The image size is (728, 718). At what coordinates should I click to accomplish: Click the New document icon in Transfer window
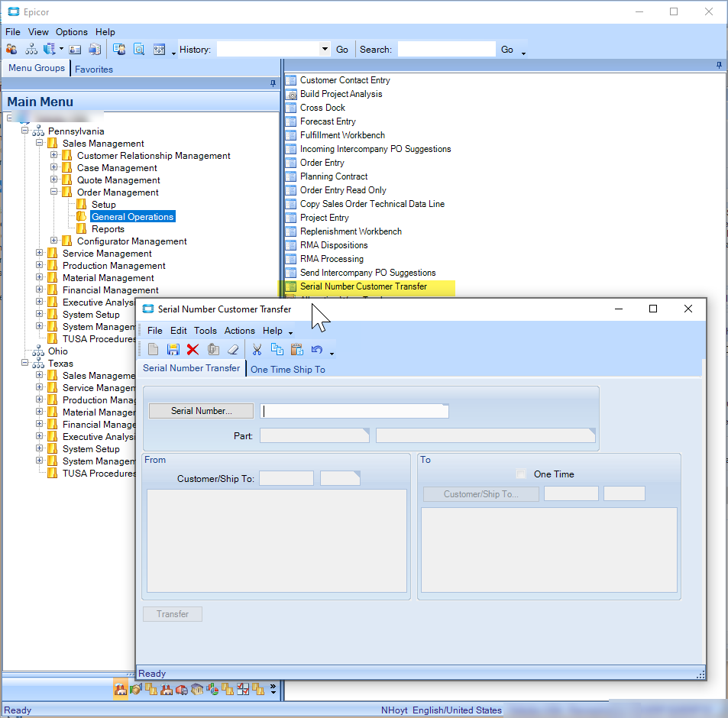coord(153,350)
